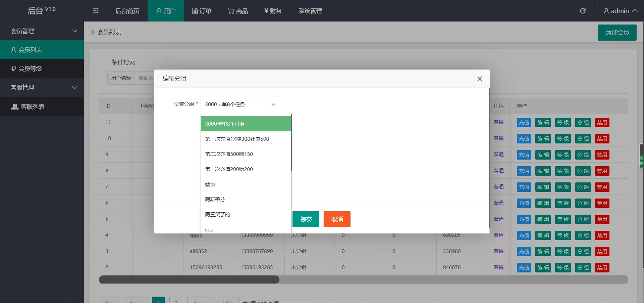Collapse the 客服管理 sidebar section
The width and height of the screenshot is (644, 303).
pyautogui.click(x=75, y=87)
